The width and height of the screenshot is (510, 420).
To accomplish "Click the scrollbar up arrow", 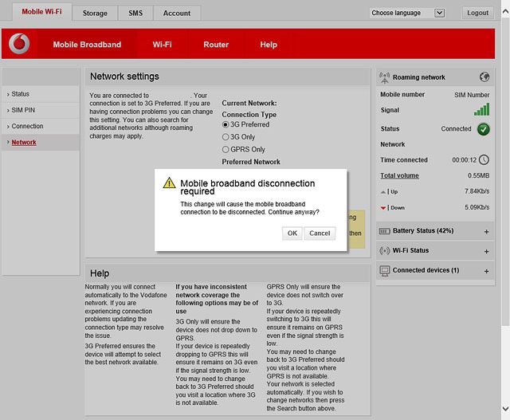I will pyautogui.click(x=505, y=12).
